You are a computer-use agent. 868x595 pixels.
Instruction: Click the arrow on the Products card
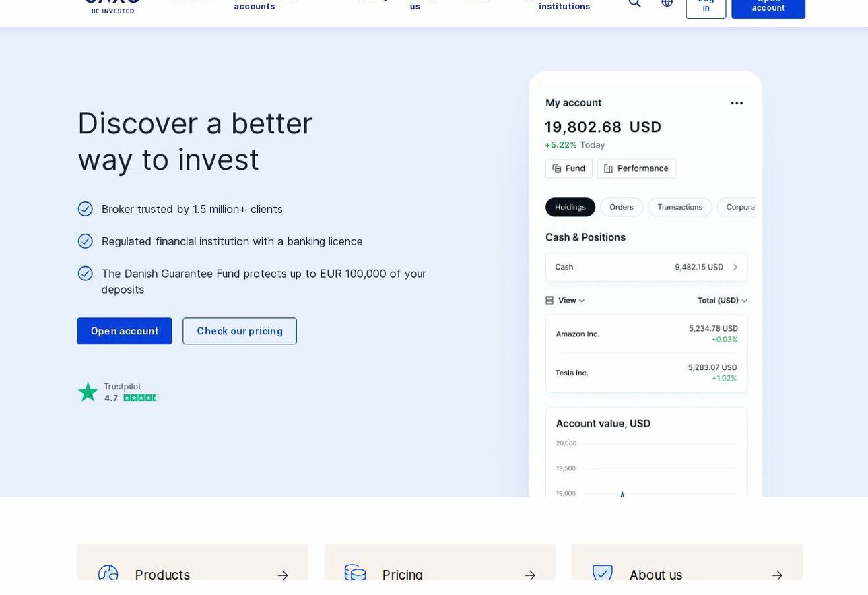283,575
